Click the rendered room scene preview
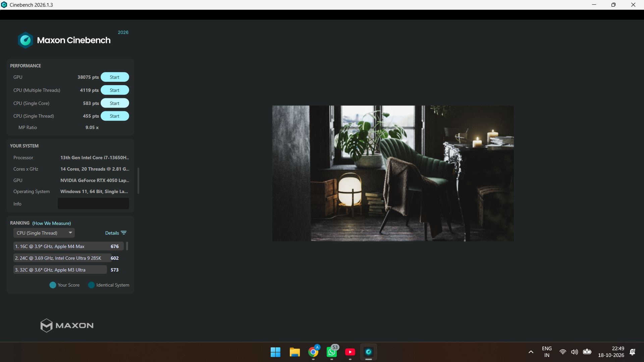644x362 pixels. tap(393, 173)
